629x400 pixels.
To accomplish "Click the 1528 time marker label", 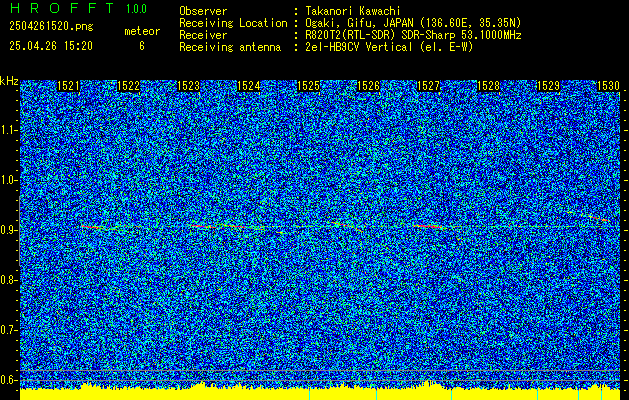I will (489, 86).
